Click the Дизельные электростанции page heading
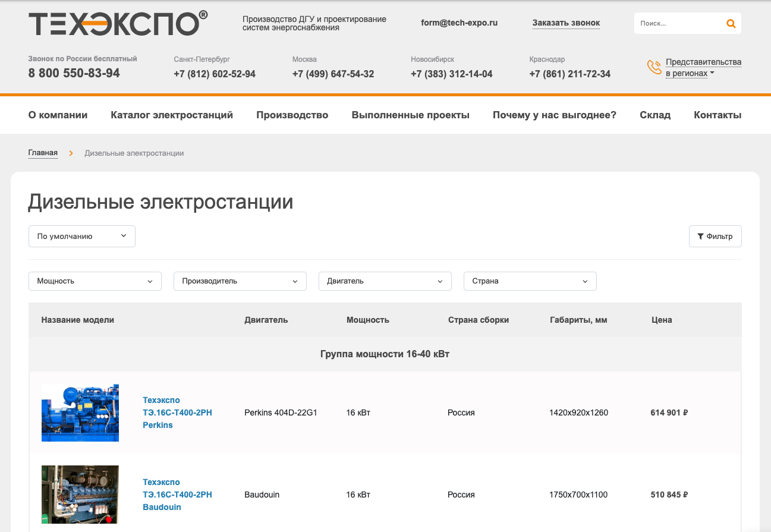The width and height of the screenshot is (771, 532). click(161, 202)
